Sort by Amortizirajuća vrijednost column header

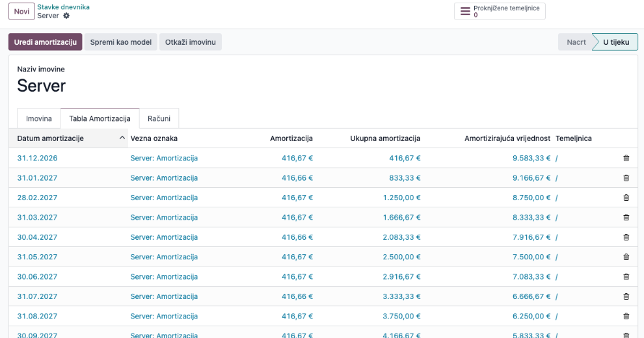click(x=507, y=138)
